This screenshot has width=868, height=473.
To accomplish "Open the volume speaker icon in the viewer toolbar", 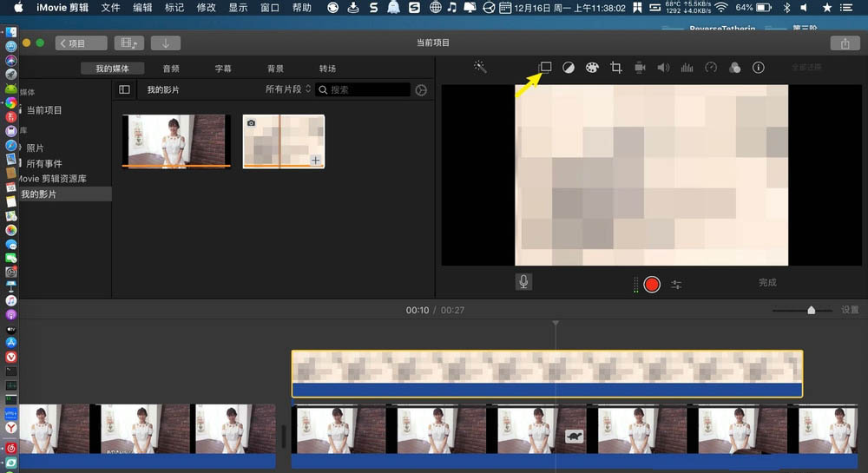I will [x=663, y=68].
